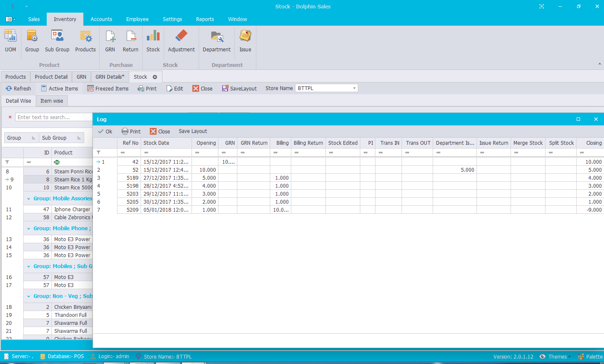
Task: Open the Store Name dropdown
Action: point(354,88)
